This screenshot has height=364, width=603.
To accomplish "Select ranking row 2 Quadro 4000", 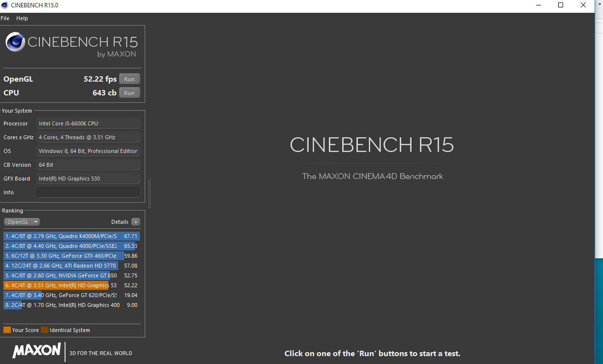I will pos(71,246).
